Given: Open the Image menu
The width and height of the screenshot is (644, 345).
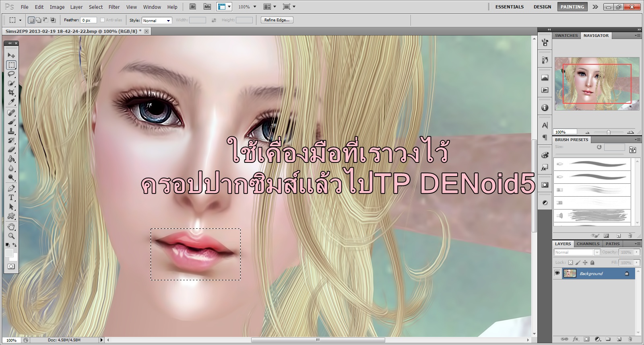Looking at the screenshot, I should pos(57,7).
